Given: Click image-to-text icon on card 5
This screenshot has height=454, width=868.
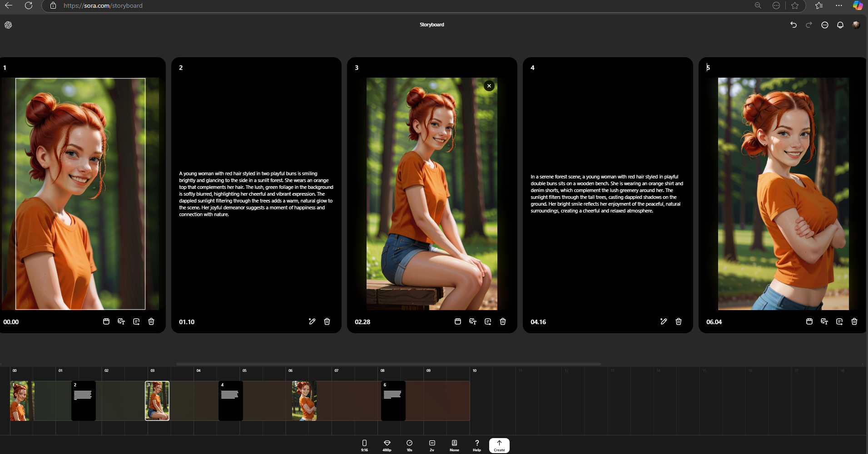Looking at the screenshot, I should point(824,321).
